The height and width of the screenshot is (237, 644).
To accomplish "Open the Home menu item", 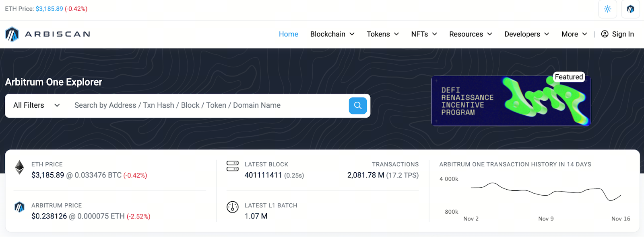I will (289, 34).
